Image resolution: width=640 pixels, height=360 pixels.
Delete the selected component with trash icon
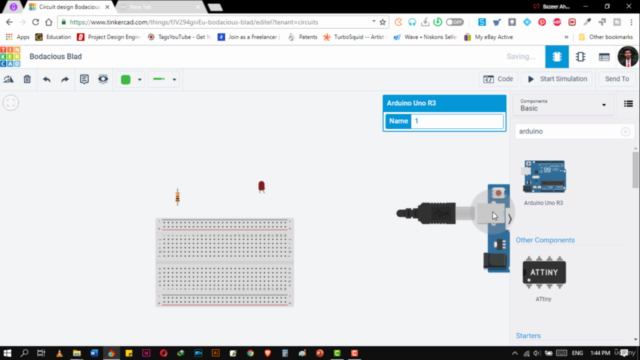pyautogui.click(x=27, y=79)
